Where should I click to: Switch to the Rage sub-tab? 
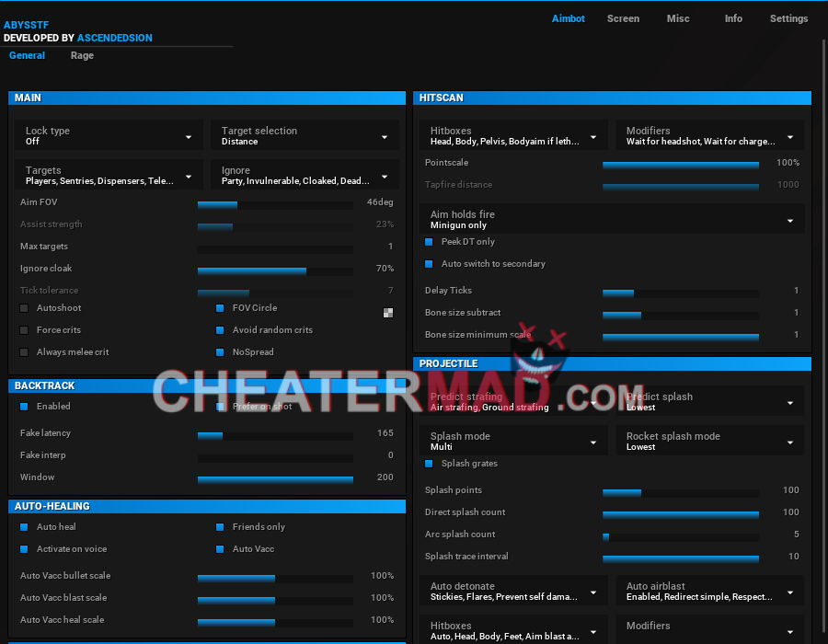(83, 55)
